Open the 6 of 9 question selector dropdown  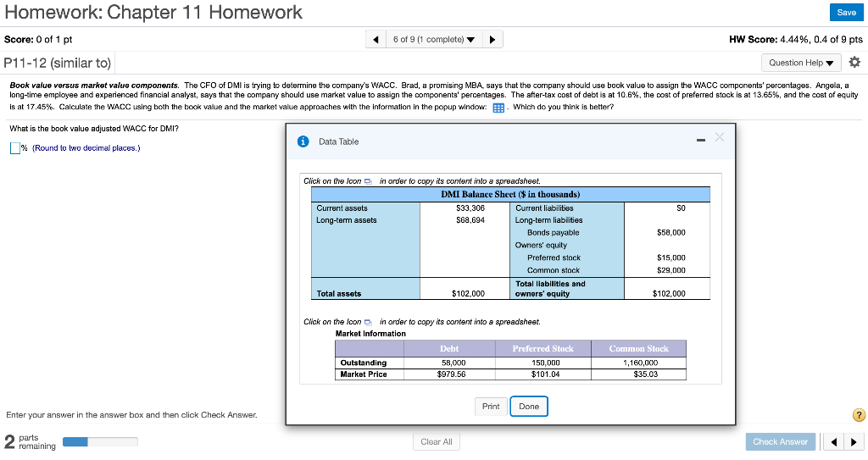coord(434,39)
